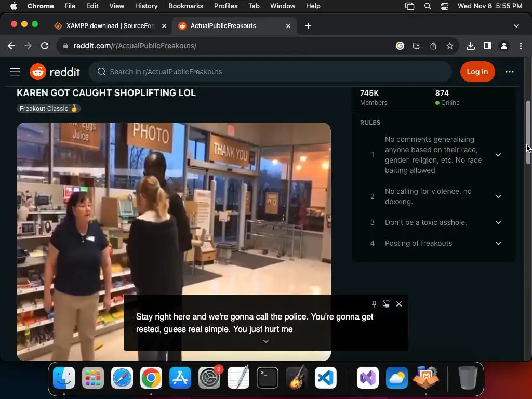532x399 pixels.
Task: Bookmark this page with the star icon
Action: click(450, 46)
